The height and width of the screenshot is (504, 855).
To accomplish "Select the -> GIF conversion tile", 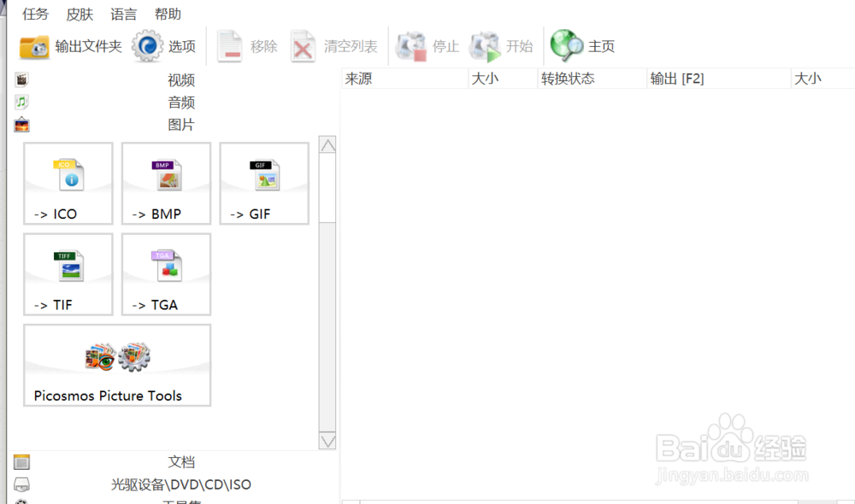I will point(264,184).
